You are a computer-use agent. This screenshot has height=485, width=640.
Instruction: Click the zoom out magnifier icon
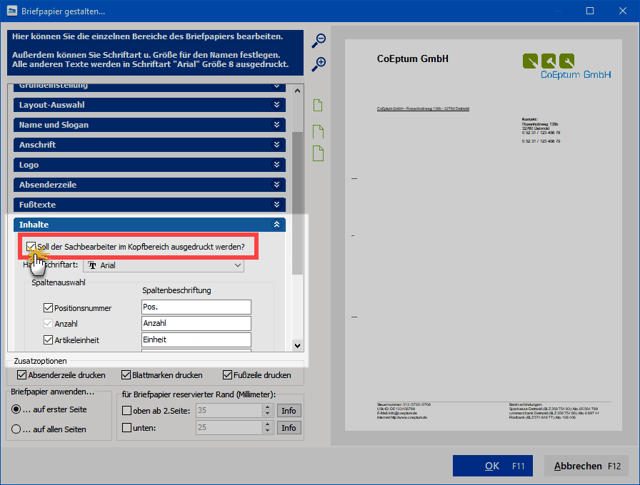(319, 40)
